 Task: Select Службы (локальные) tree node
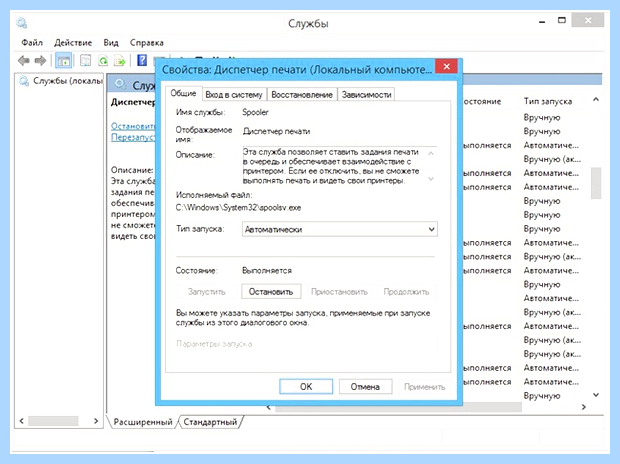pos(62,81)
